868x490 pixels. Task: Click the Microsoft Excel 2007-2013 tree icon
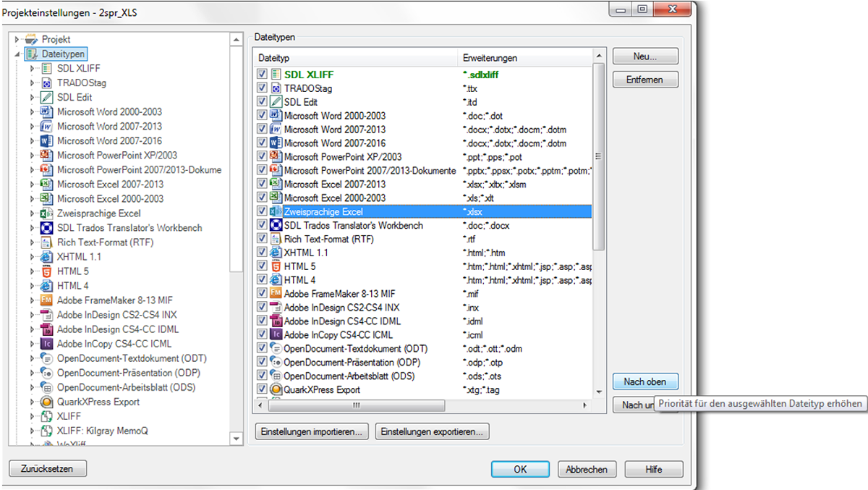(46, 184)
